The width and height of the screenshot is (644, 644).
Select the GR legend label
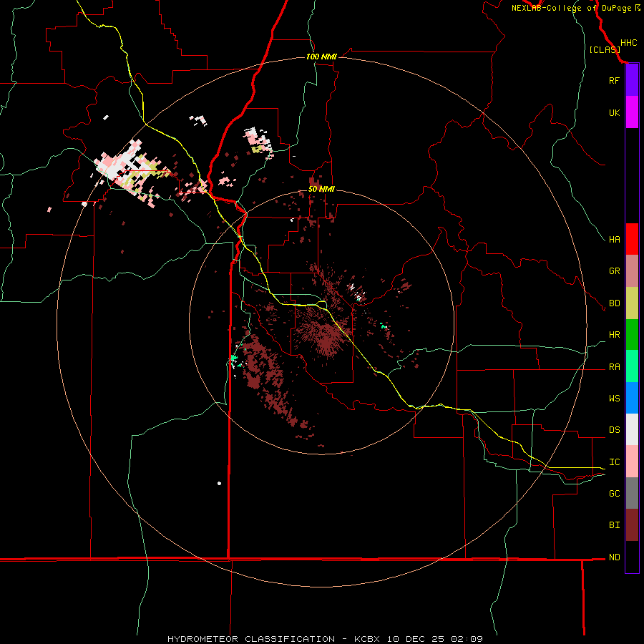click(614, 271)
